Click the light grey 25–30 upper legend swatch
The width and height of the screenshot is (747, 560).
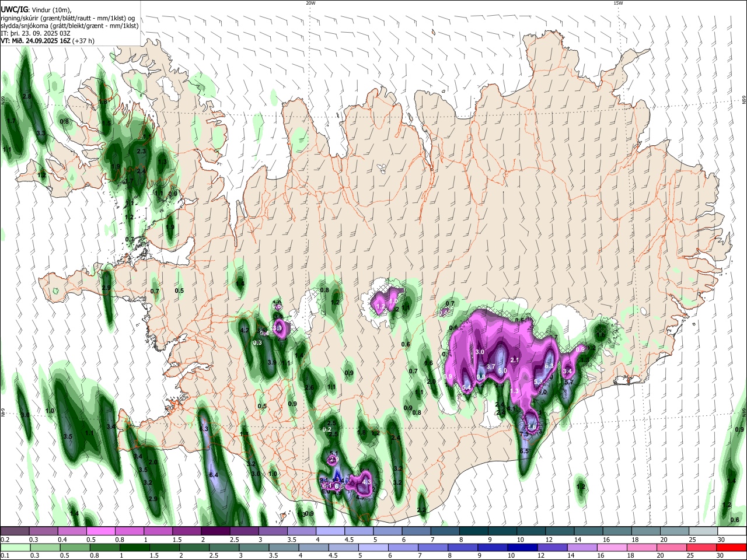tap(703, 531)
